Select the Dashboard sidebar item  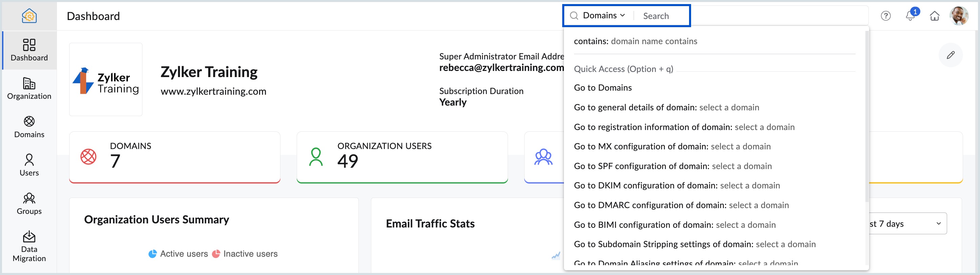tap(29, 50)
